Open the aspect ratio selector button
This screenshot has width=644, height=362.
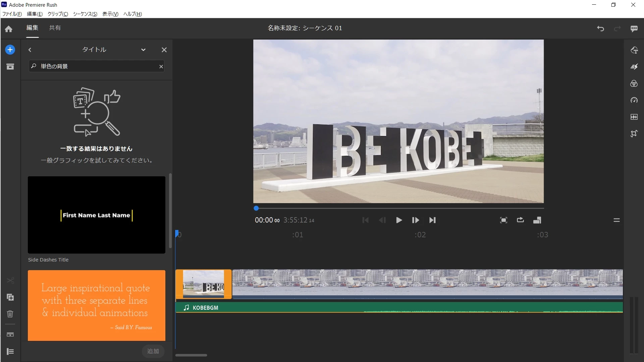pos(537,220)
